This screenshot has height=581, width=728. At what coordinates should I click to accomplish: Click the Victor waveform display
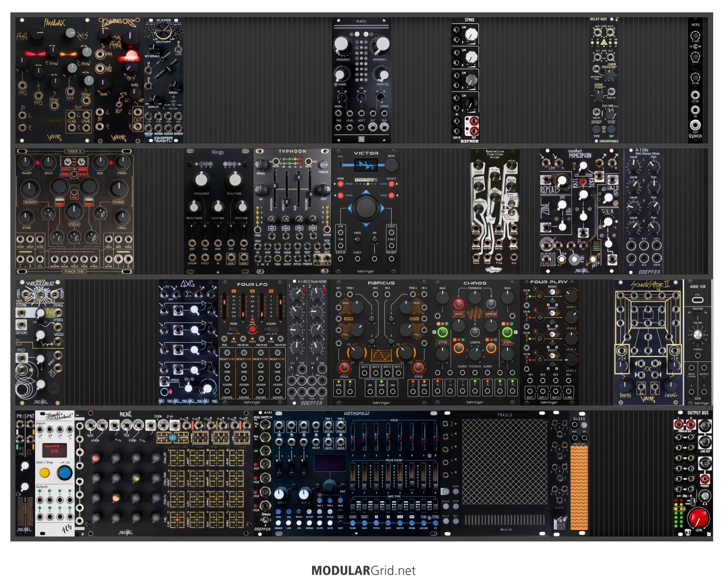point(366,166)
